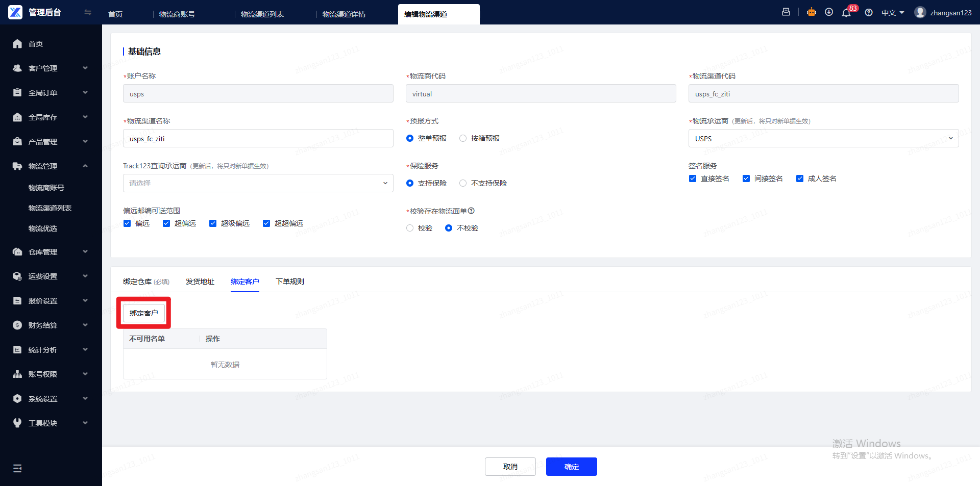
Task: Open 物流商账号 in the sidebar submenu
Action: pyautogui.click(x=46, y=188)
